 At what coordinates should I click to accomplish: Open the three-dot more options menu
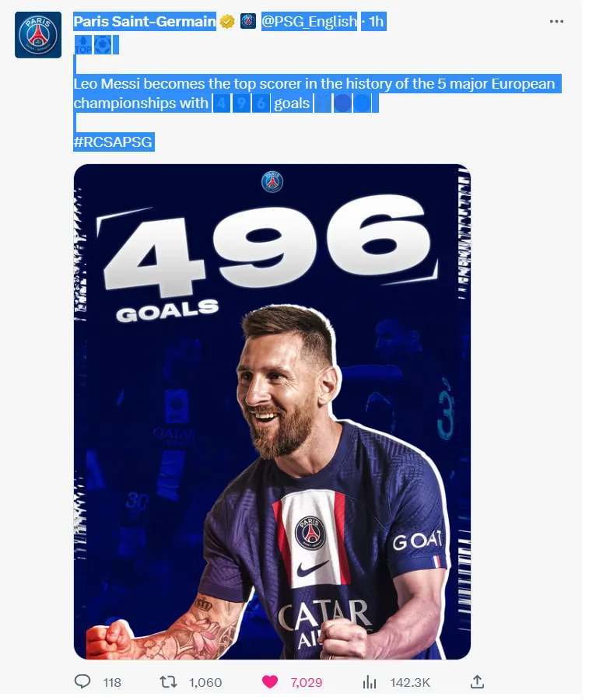point(556,22)
